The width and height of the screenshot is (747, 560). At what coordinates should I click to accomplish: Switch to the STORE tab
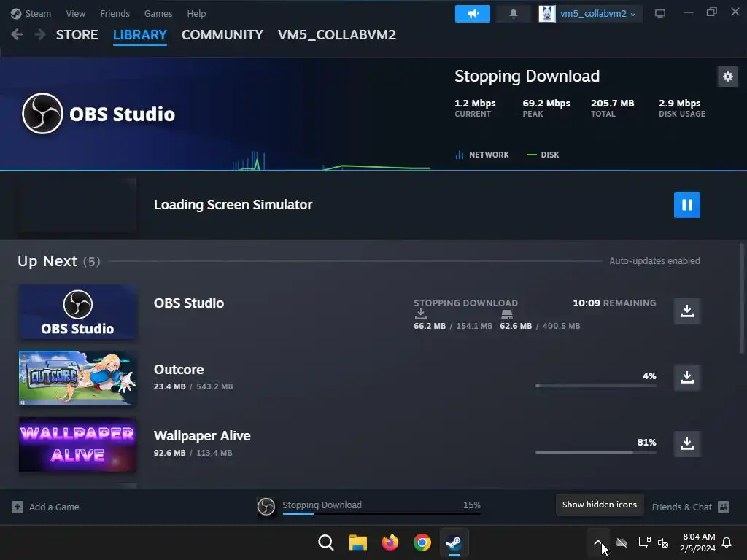pos(77,35)
